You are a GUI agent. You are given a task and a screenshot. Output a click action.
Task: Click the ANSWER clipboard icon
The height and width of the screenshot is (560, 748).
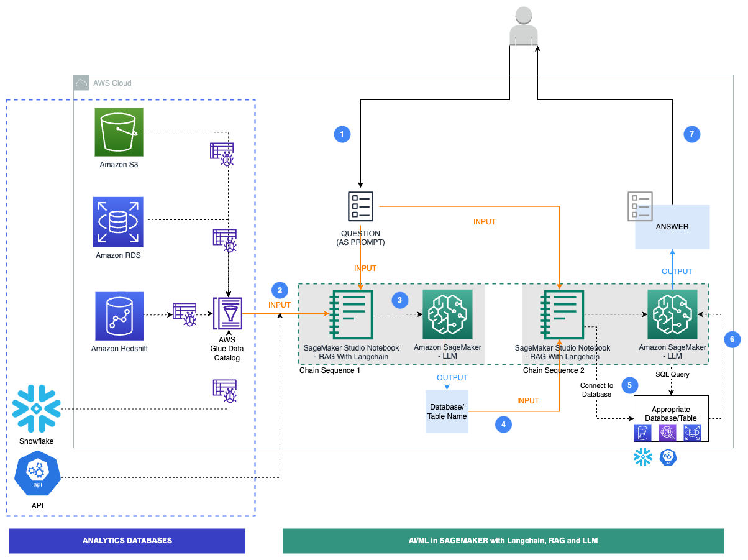click(640, 206)
